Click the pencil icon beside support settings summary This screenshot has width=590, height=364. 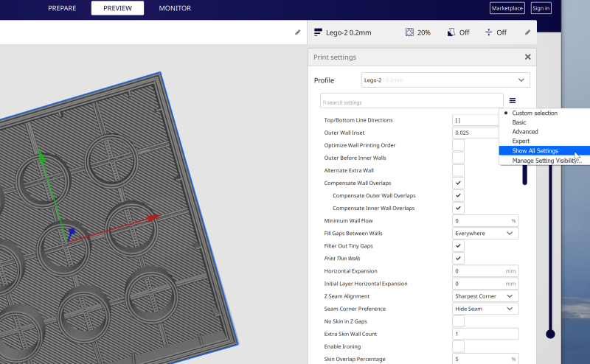click(527, 32)
